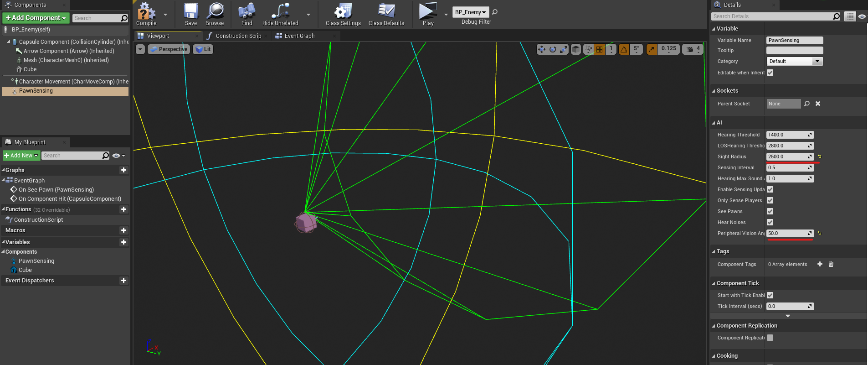
Task: Enable the Component Replicates checkbox
Action: (770, 338)
